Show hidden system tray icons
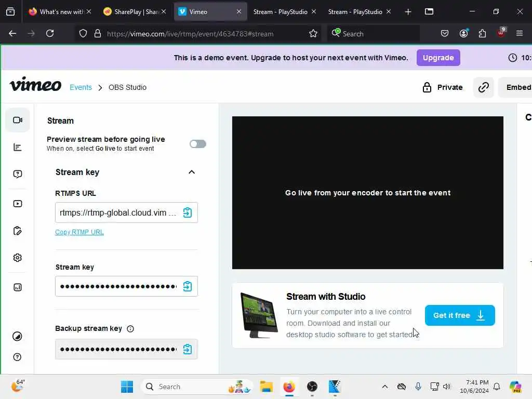Viewport: 532px width, 399px height. click(385, 387)
